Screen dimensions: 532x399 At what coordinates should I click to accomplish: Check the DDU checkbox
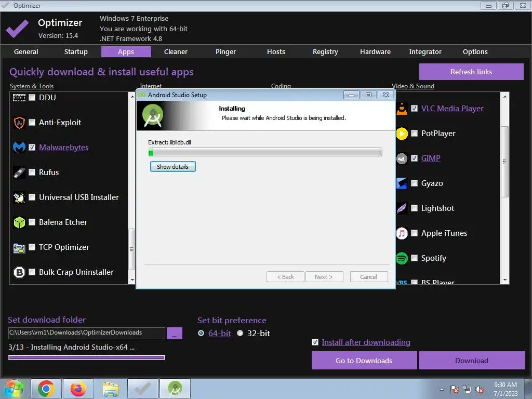tap(32, 98)
